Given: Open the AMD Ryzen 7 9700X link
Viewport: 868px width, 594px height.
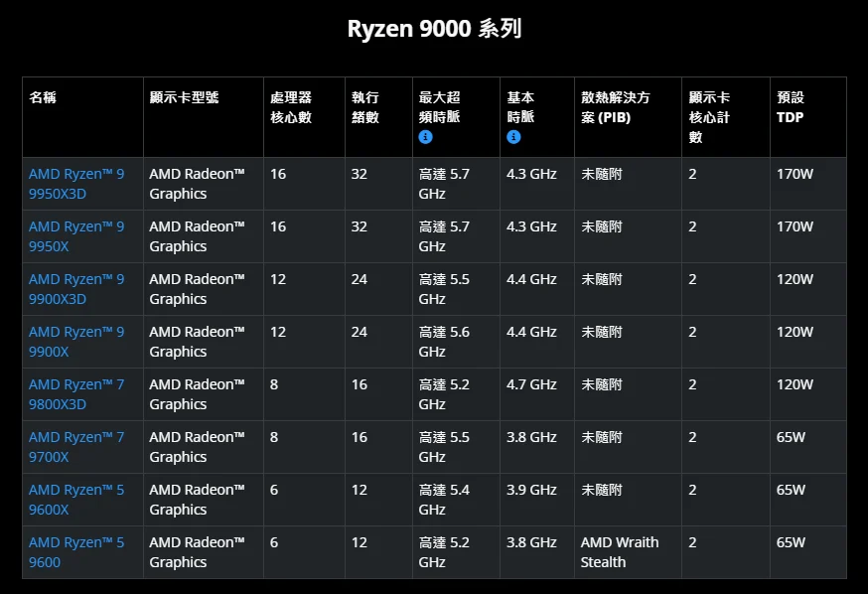Looking at the screenshot, I should tap(76, 447).
